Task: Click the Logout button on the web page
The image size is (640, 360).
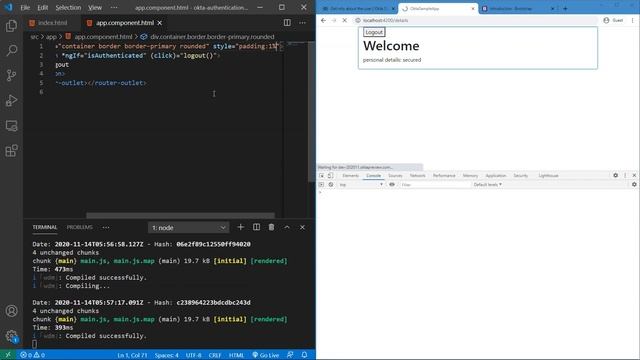Action: tap(374, 32)
